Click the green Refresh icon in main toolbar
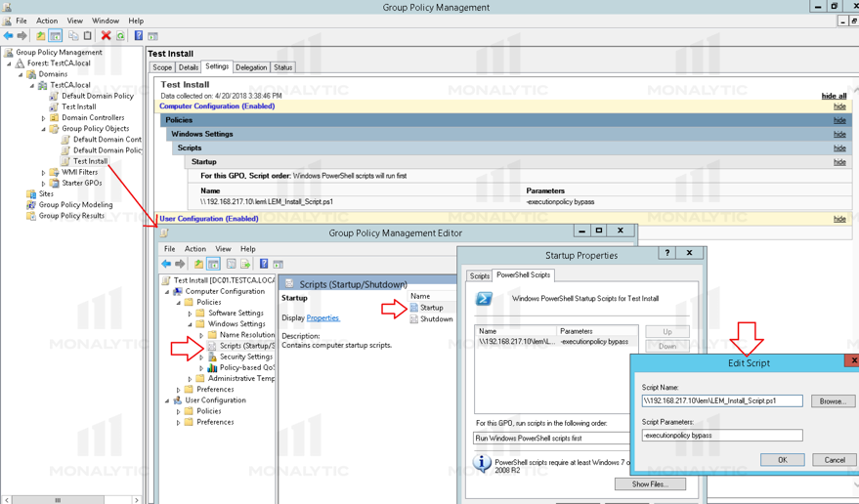Viewport: 859px width, 504px height. [120, 35]
